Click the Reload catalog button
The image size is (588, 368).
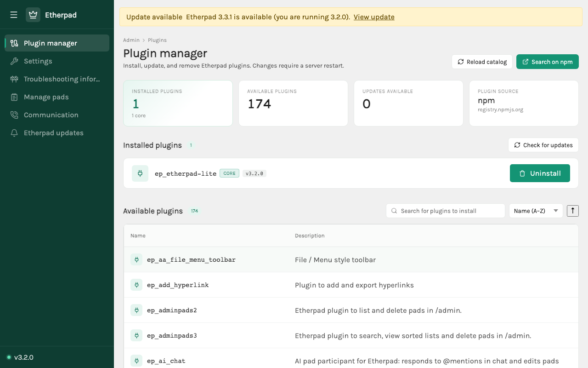(x=482, y=62)
